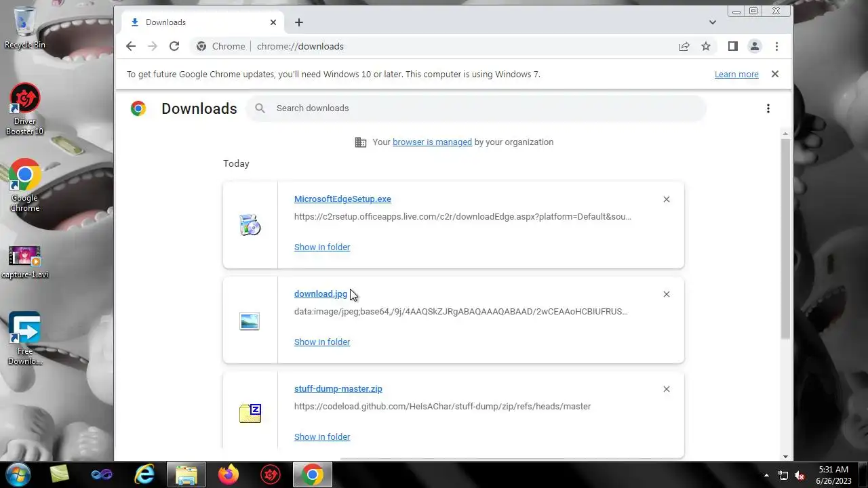
Task: Click the browser forward arrow
Action: click(153, 46)
